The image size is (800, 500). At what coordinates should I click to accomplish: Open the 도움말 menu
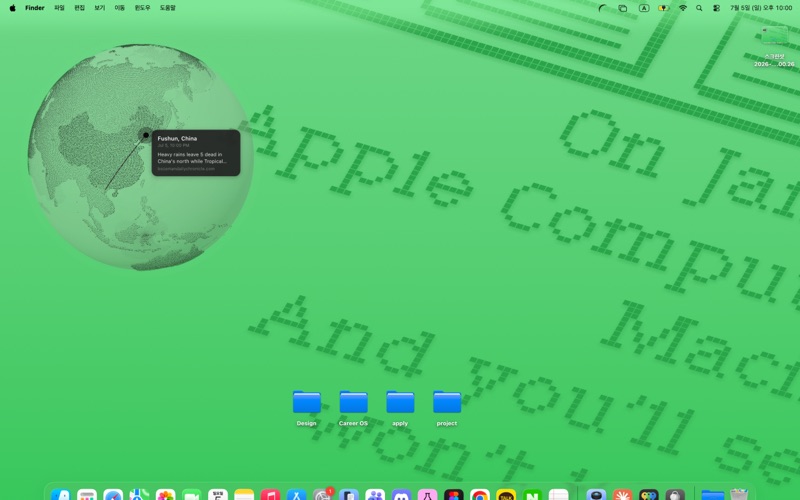(x=167, y=8)
